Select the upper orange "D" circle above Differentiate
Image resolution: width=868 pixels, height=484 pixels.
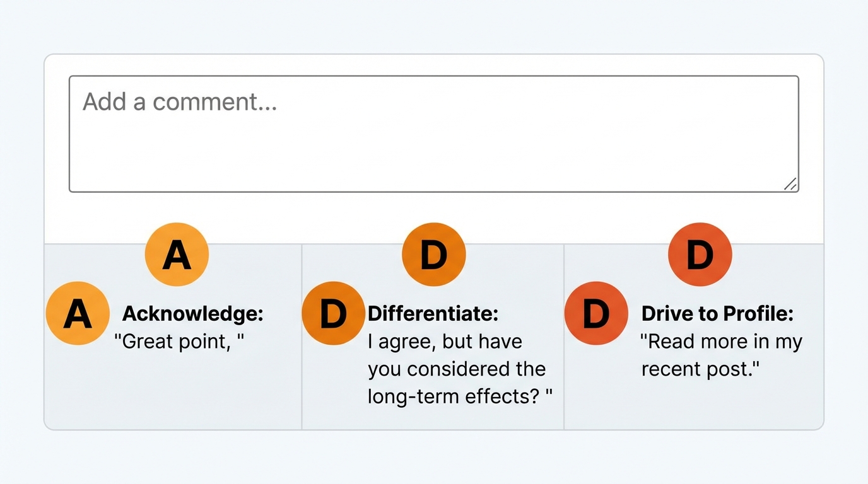(x=433, y=255)
